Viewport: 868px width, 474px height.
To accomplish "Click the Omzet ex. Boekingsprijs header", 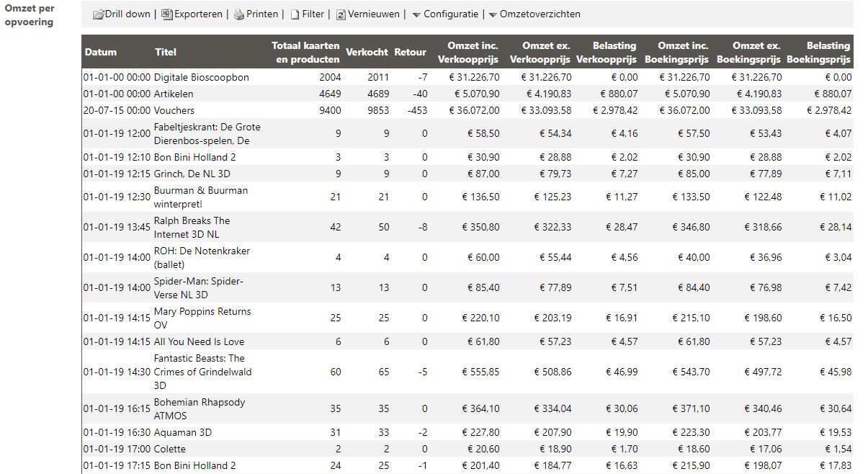I will click(x=748, y=52).
